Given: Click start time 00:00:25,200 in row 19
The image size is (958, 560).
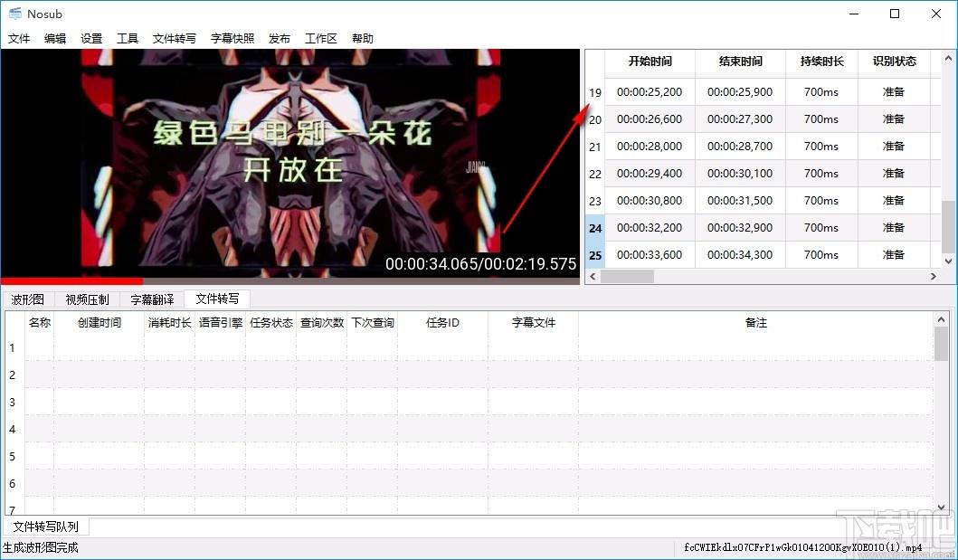Looking at the screenshot, I should 650,92.
